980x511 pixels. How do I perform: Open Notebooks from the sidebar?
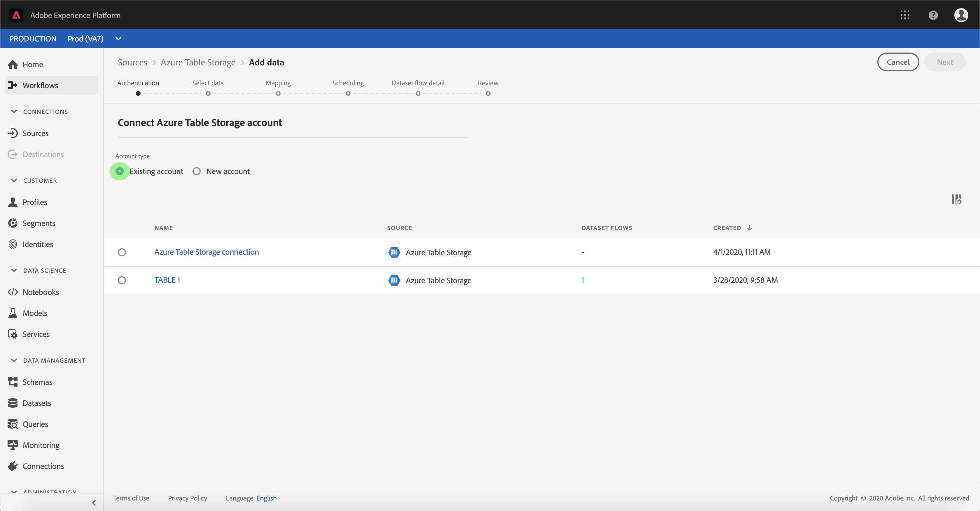41,292
